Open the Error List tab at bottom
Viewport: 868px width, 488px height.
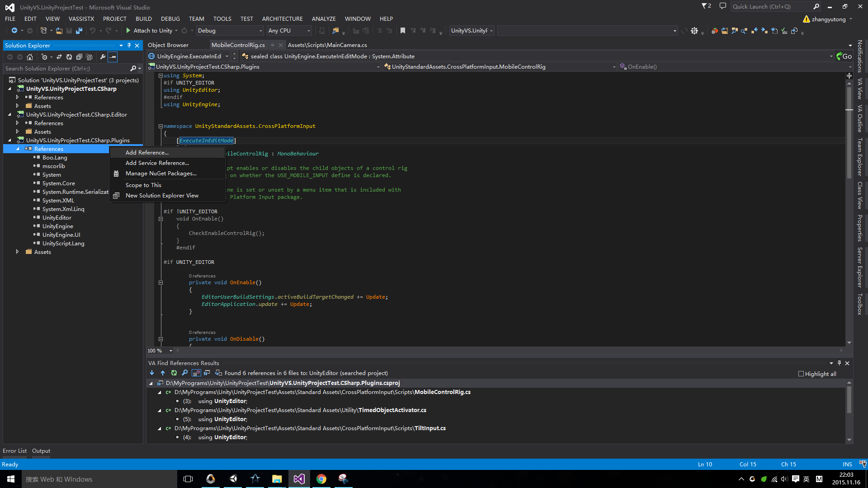(x=14, y=450)
